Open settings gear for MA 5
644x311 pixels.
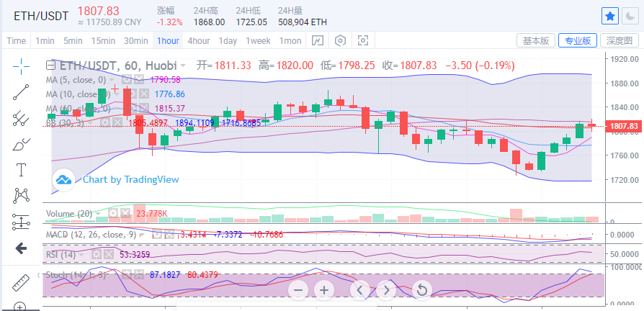pos(127,80)
